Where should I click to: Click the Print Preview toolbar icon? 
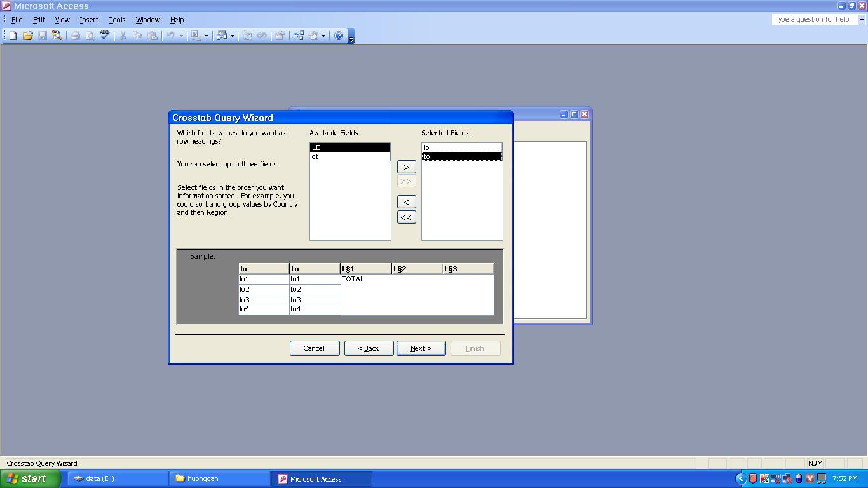pos(90,36)
